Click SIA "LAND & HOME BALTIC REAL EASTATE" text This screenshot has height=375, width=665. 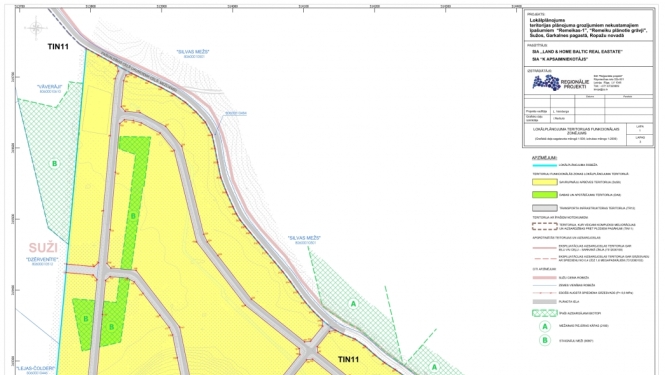pos(577,52)
